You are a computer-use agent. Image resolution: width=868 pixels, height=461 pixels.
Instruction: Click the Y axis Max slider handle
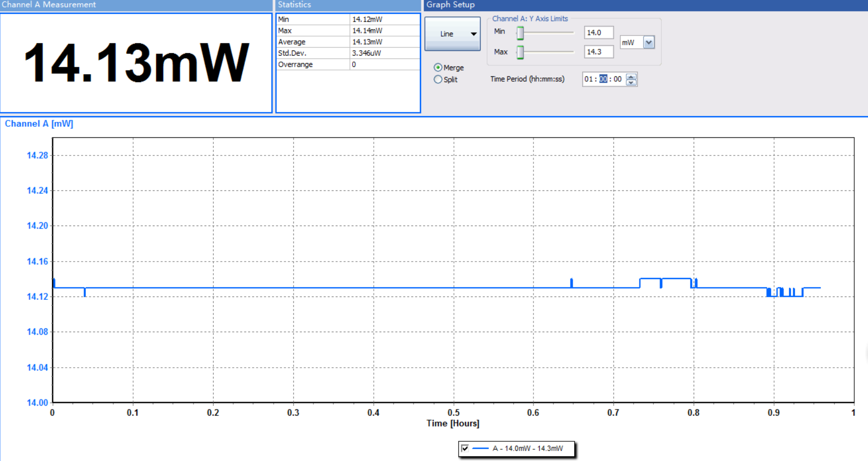[x=521, y=52]
